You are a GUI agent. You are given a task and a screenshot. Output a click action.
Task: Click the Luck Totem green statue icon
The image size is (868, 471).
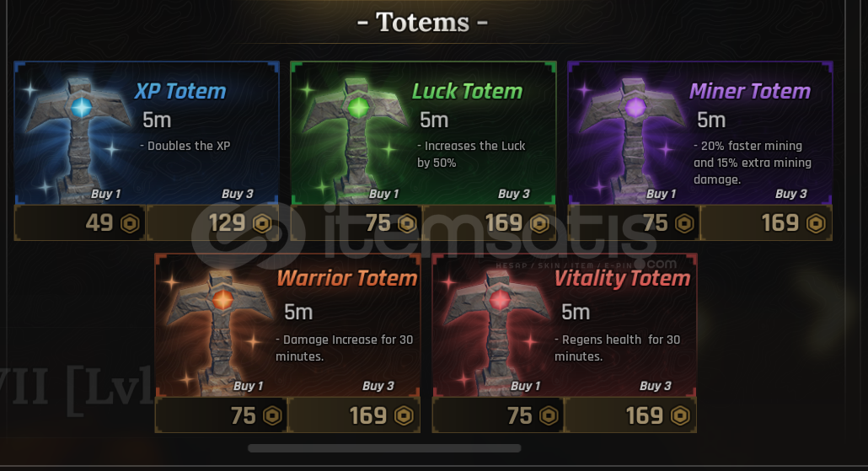[x=357, y=138]
